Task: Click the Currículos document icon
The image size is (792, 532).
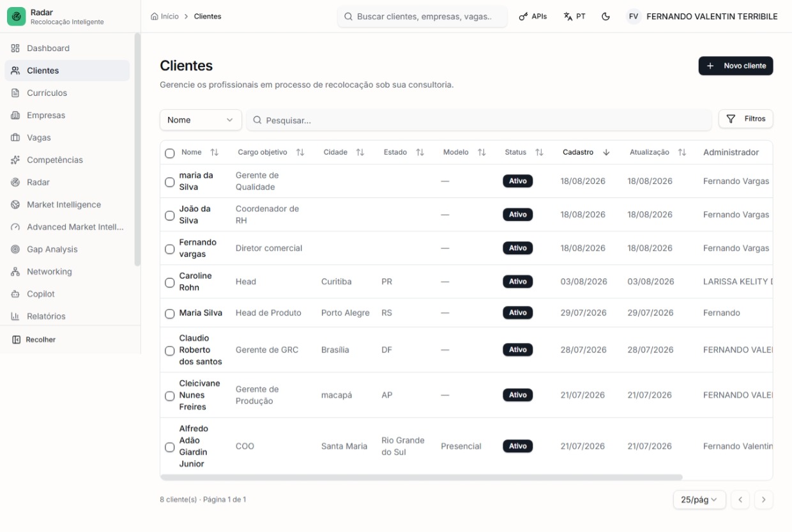Action: (x=15, y=93)
